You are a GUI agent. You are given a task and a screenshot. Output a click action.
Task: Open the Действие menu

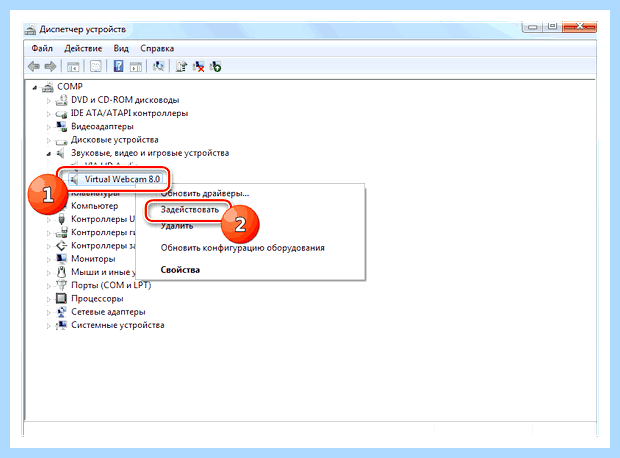point(83,49)
